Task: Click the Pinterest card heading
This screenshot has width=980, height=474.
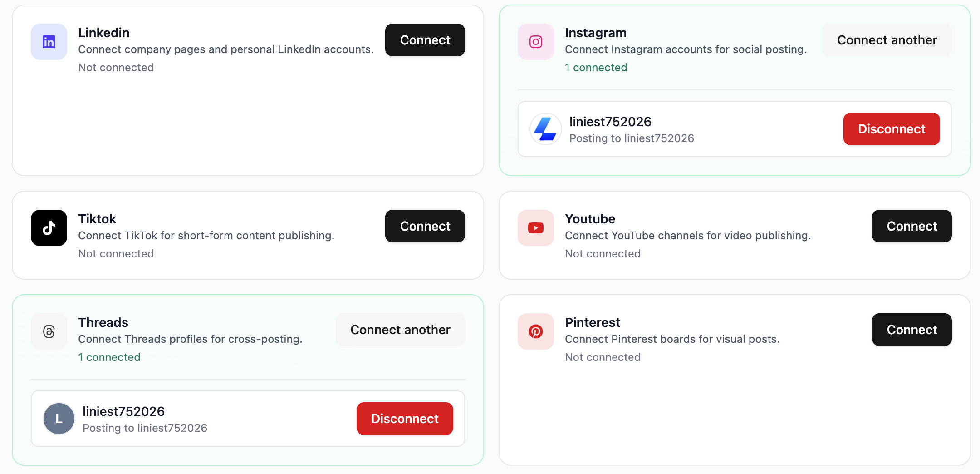Action: [592, 322]
